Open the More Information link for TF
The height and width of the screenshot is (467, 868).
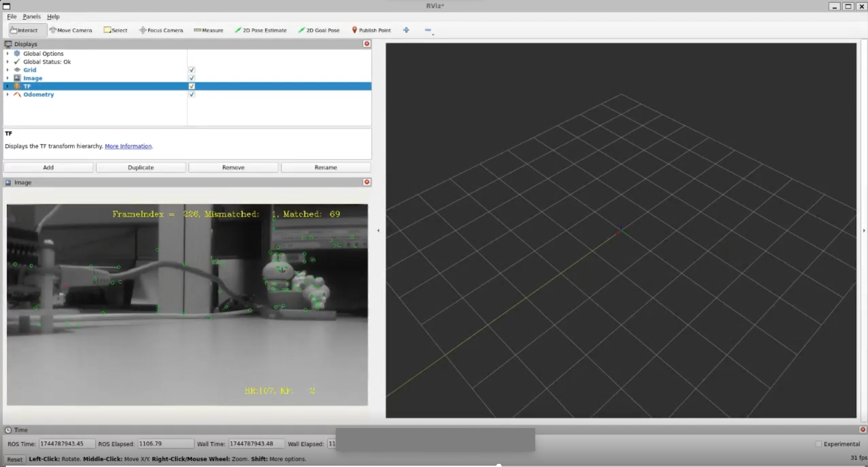128,146
